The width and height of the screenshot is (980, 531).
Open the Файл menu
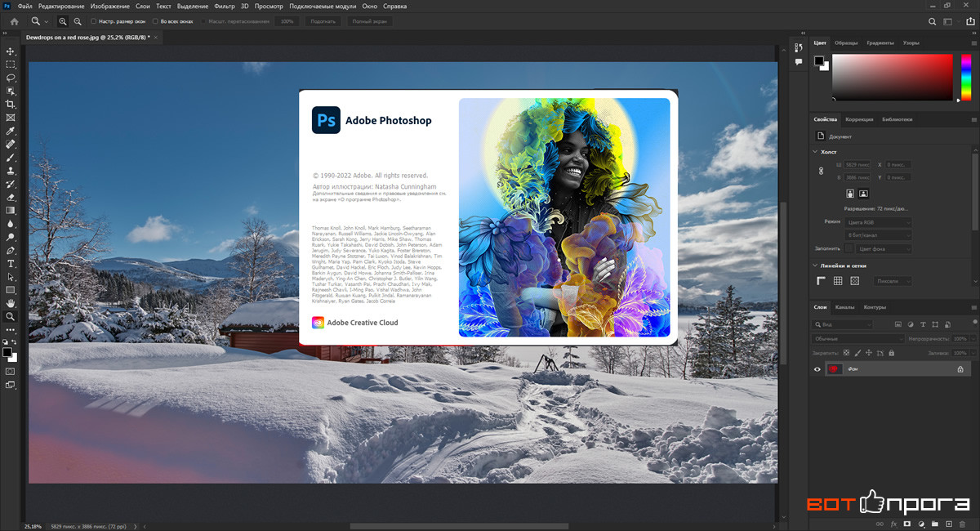[x=24, y=6]
